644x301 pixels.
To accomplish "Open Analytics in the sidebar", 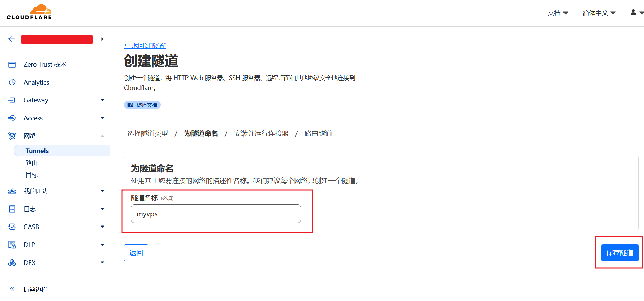I will pyautogui.click(x=36, y=82).
